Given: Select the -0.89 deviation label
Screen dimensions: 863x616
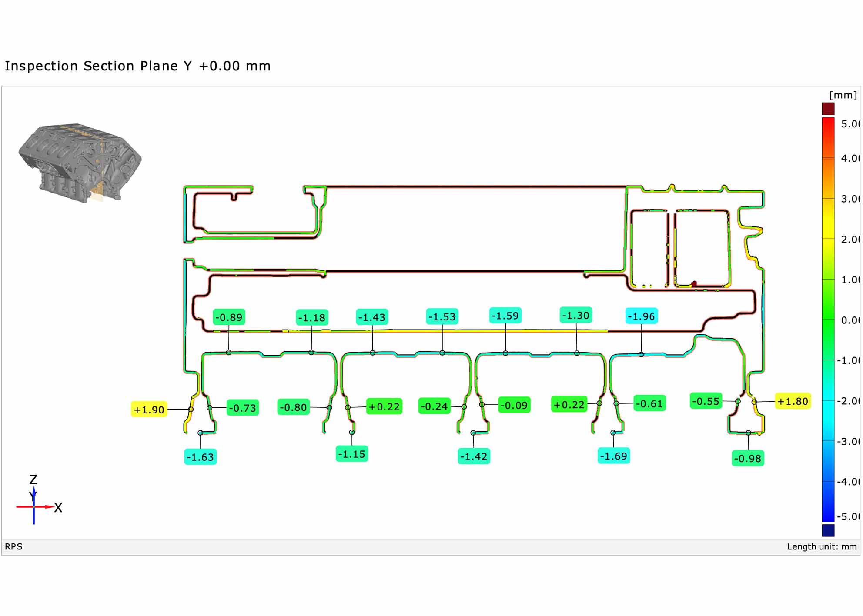Looking at the screenshot, I should pos(229,317).
